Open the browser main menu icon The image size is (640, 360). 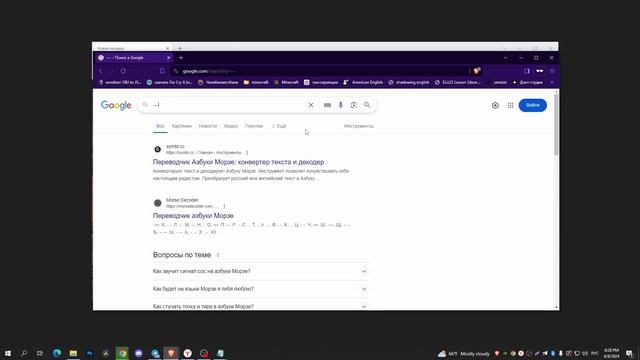(x=552, y=71)
